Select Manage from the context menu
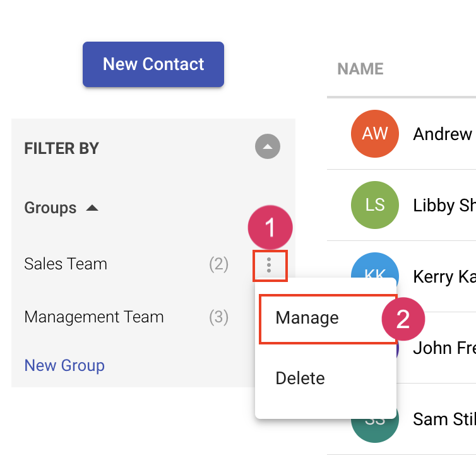The width and height of the screenshot is (476, 458). coord(307,318)
